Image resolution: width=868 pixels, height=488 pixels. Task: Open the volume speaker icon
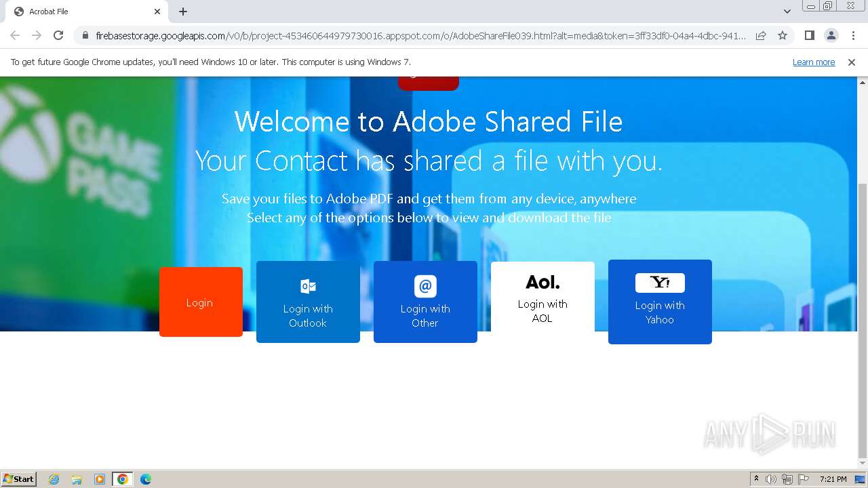pos(771,479)
